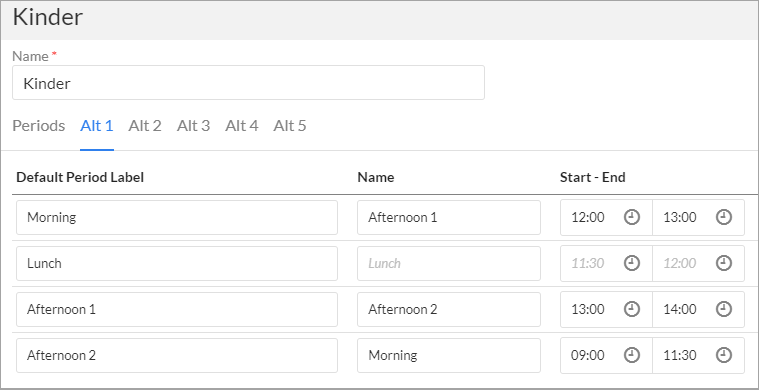Switch to the Alt 4 tab
759x390 pixels.
click(x=242, y=126)
